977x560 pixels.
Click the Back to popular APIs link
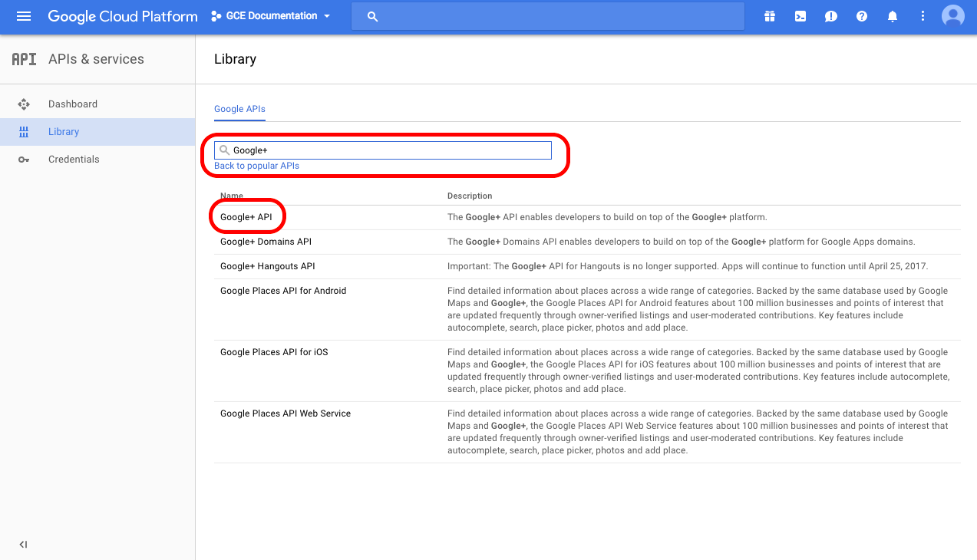click(256, 166)
